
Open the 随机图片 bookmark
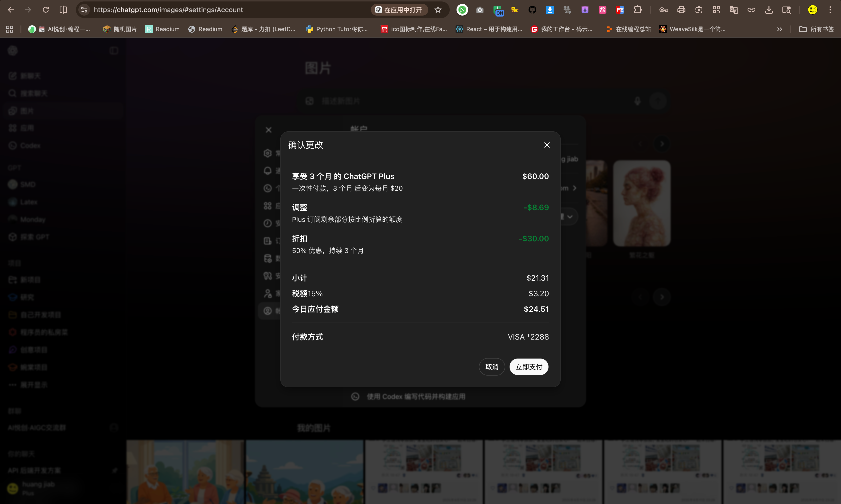[x=120, y=29]
